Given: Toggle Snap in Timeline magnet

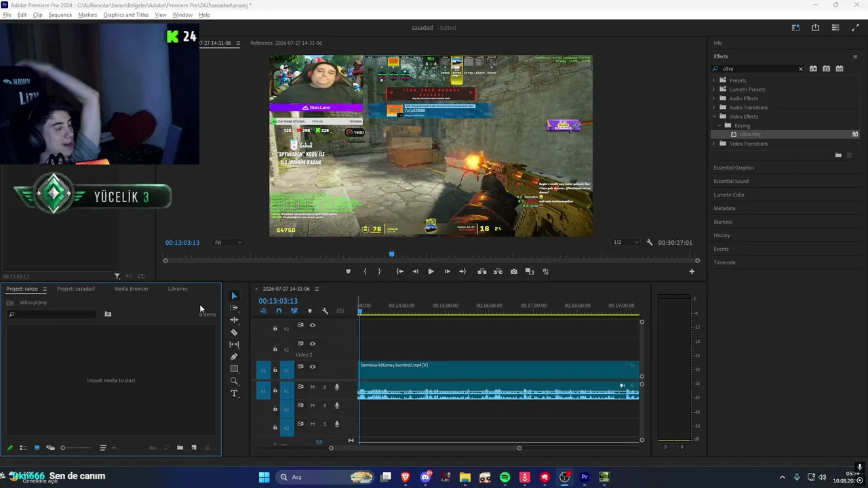Looking at the screenshot, I should click(x=279, y=311).
